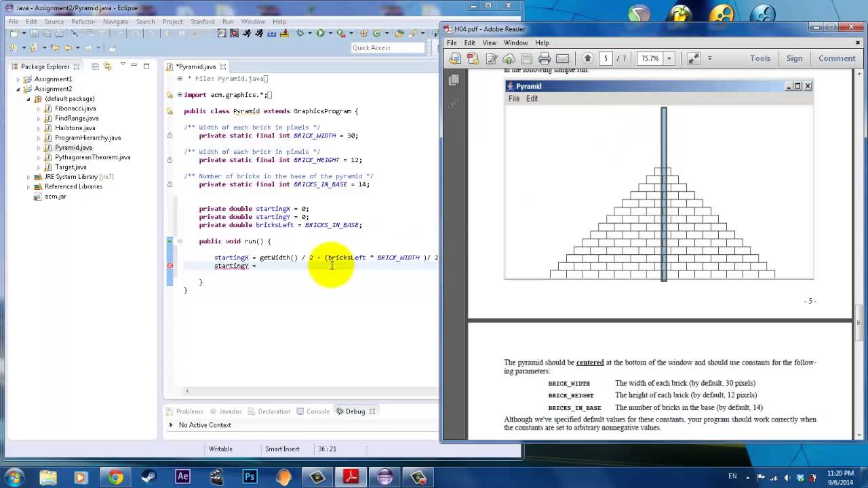
Task: Open the Sign pane in Adobe Reader
Action: [794, 58]
